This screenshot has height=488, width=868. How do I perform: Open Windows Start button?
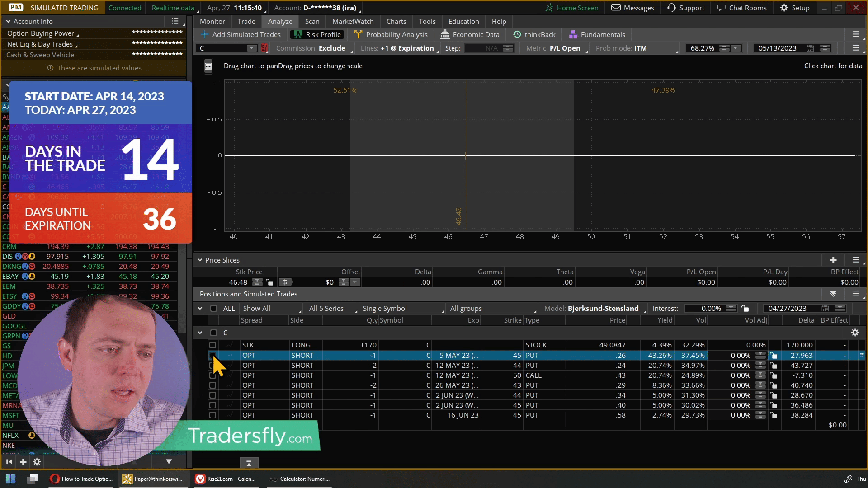click(11, 479)
